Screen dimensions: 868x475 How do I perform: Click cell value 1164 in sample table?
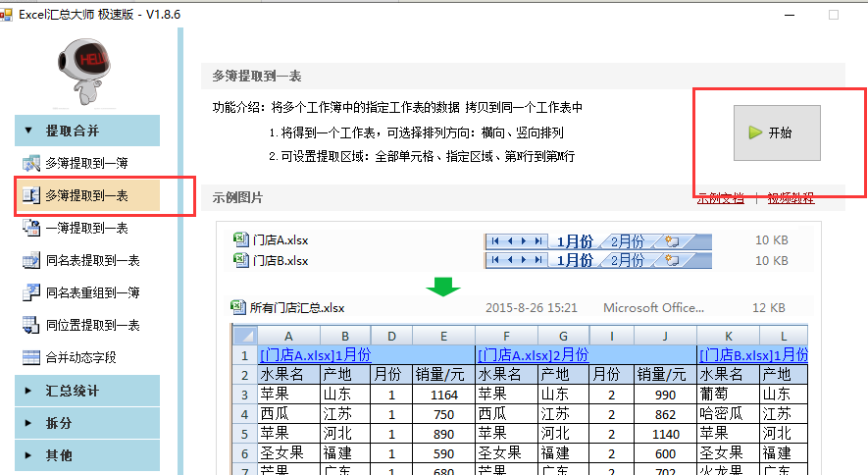[444, 395]
